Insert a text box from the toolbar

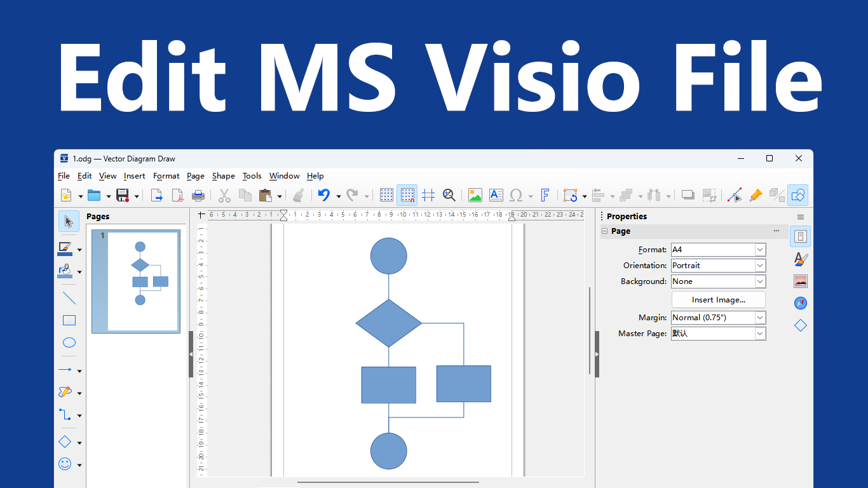pos(496,196)
